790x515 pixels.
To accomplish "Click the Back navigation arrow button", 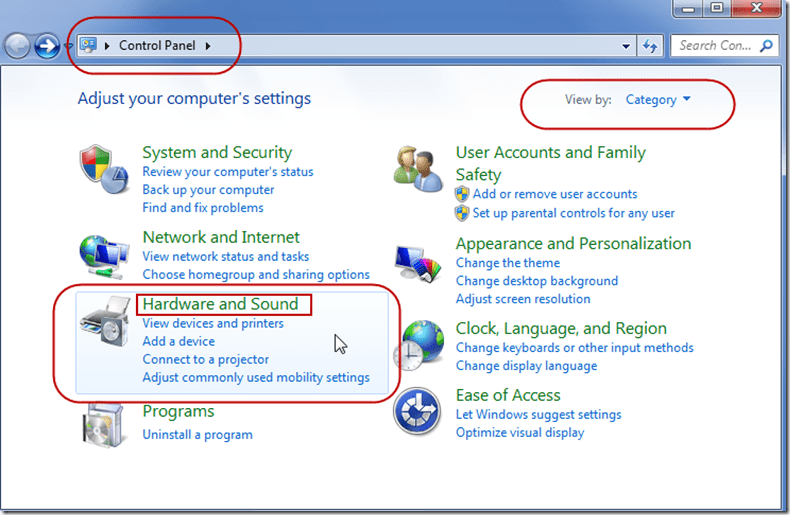I will (17, 46).
